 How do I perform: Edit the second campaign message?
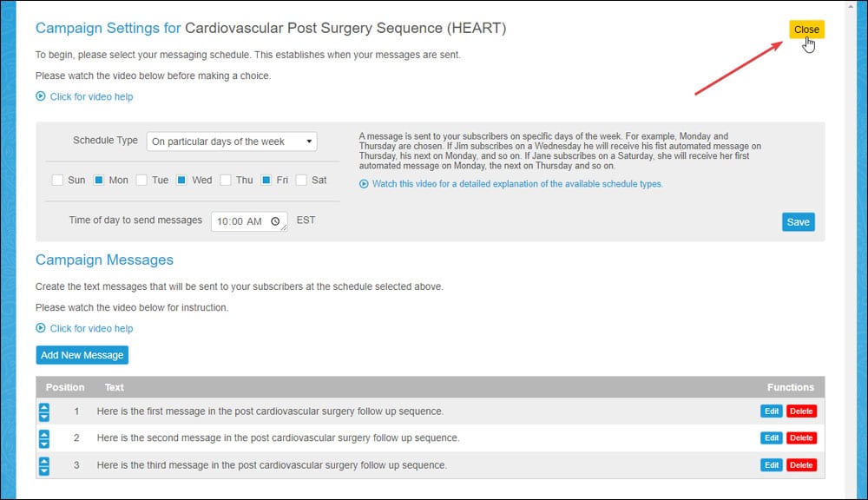[x=771, y=438]
